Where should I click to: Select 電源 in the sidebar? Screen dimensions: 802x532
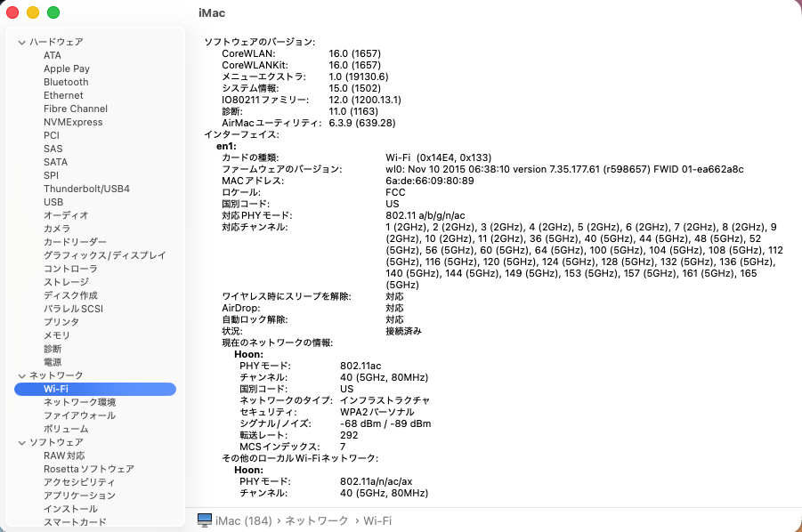click(53, 362)
